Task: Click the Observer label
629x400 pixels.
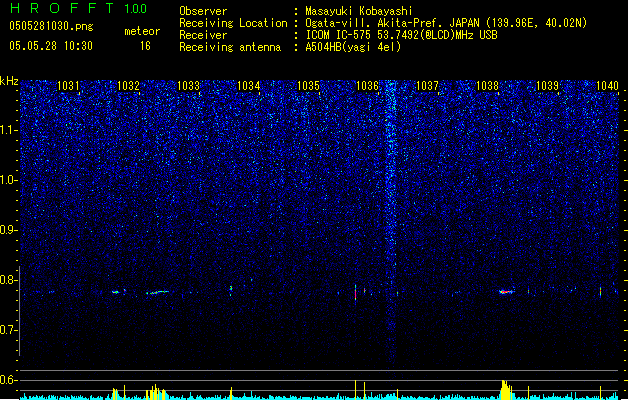Action: (x=203, y=11)
